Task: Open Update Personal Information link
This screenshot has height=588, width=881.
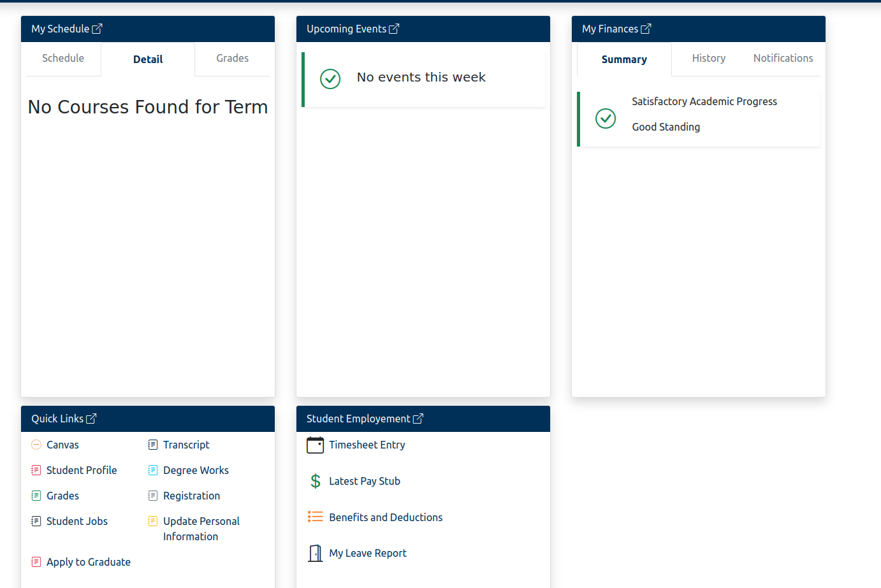Action: pos(201,529)
